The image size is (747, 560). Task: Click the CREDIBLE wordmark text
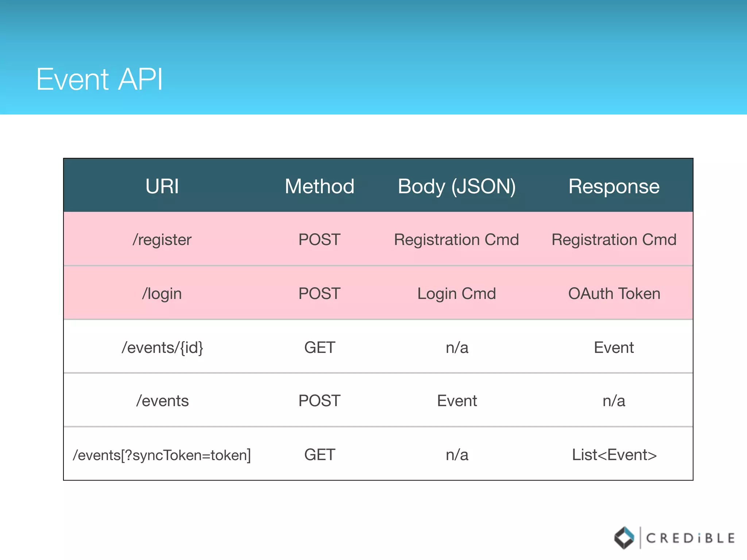click(690, 538)
